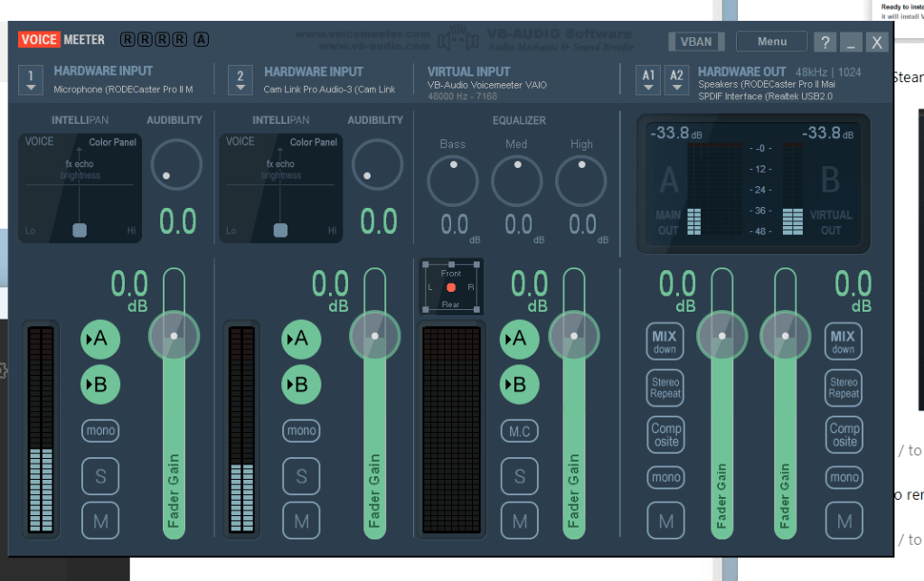The width and height of the screenshot is (924, 581).
Task: Mute the Virtual Input strip
Action: [519, 521]
